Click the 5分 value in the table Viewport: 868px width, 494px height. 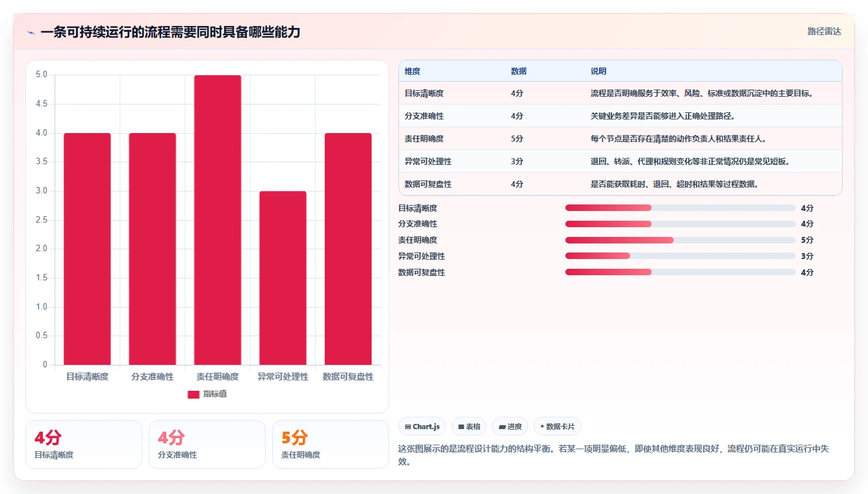(x=517, y=139)
